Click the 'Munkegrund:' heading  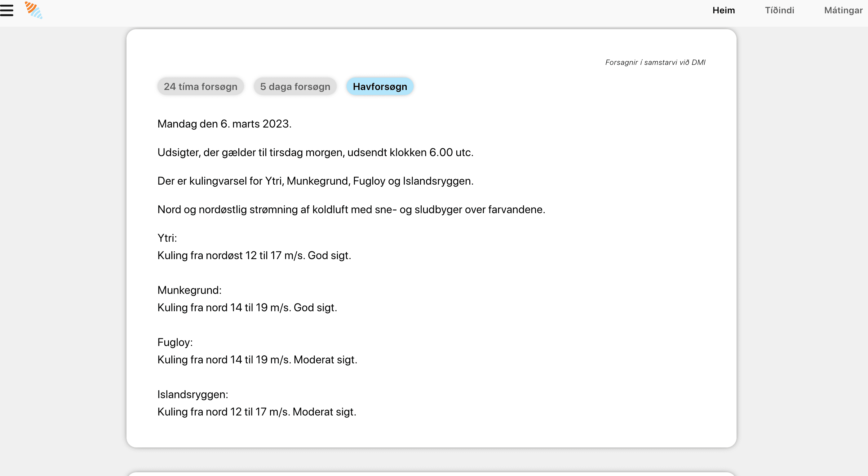[x=189, y=290]
